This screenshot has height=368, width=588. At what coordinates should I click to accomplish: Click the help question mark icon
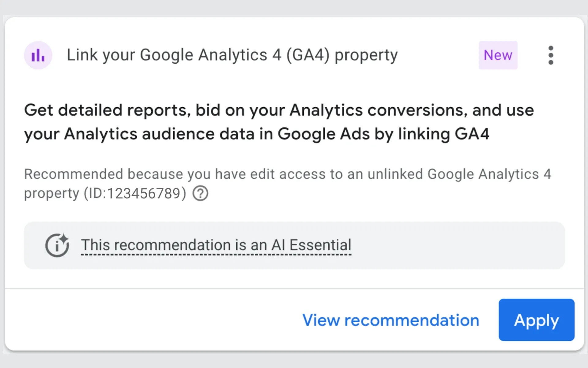(200, 194)
